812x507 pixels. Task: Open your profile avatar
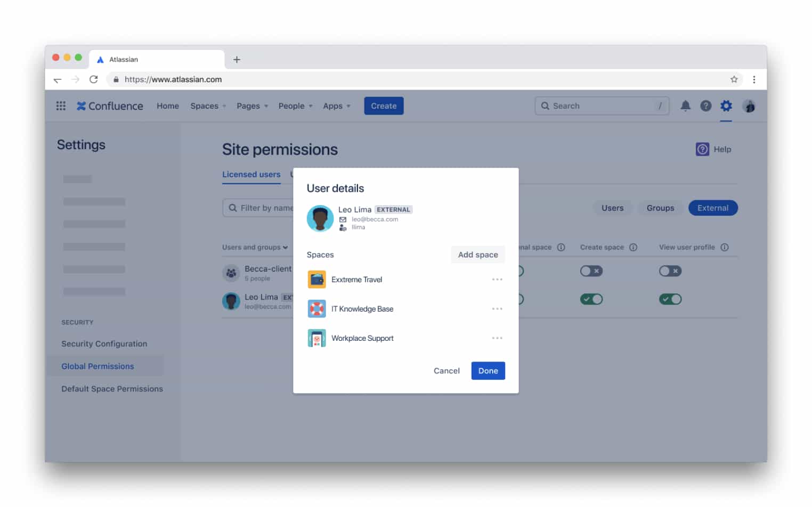coord(750,105)
